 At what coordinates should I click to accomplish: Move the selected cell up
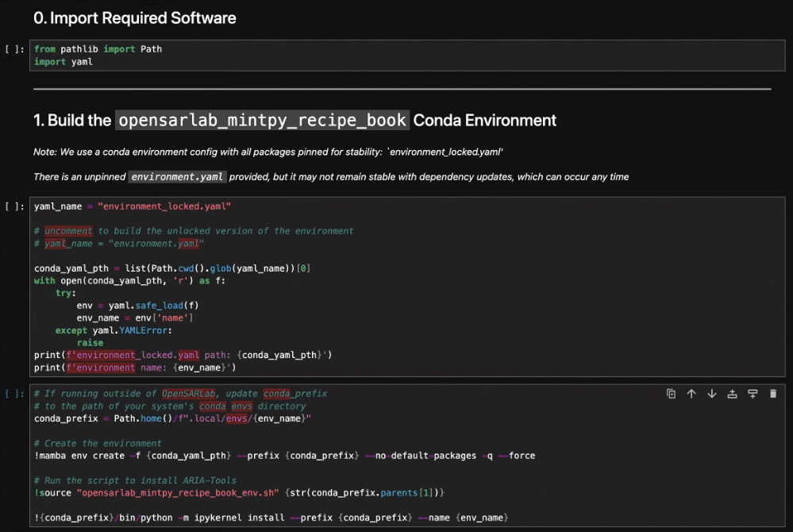tap(691, 394)
